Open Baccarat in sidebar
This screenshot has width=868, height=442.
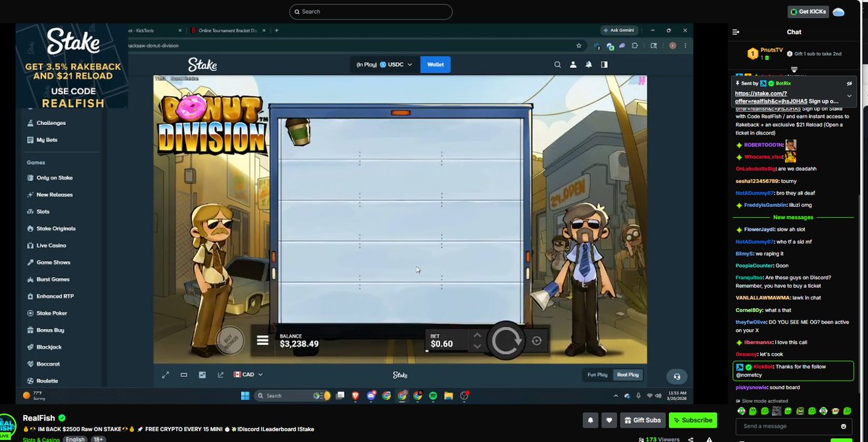click(x=48, y=364)
